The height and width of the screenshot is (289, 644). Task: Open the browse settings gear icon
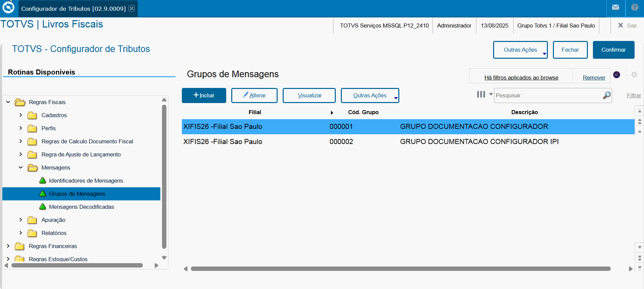[634, 75]
